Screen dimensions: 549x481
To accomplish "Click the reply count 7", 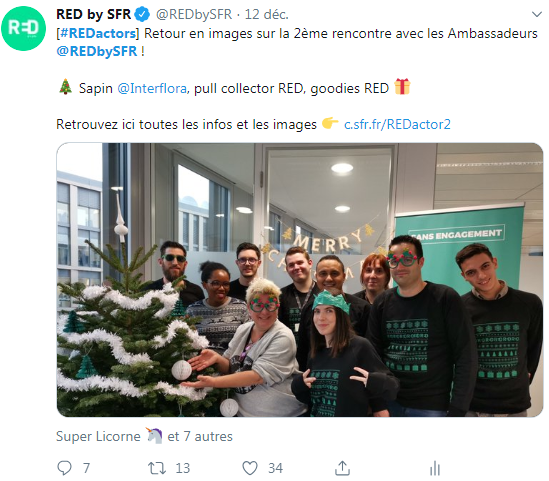I will [x=86, y=468].
